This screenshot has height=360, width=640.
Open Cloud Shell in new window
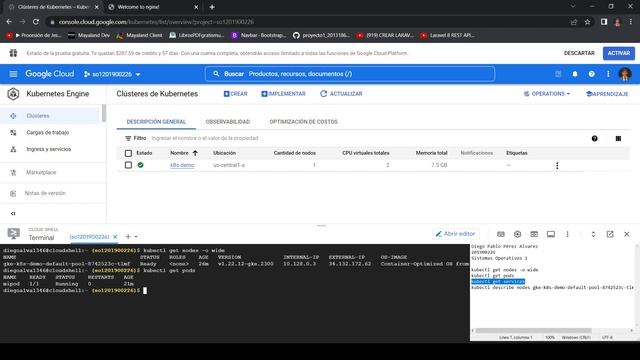pyautogui.click(x=610, y=234)
